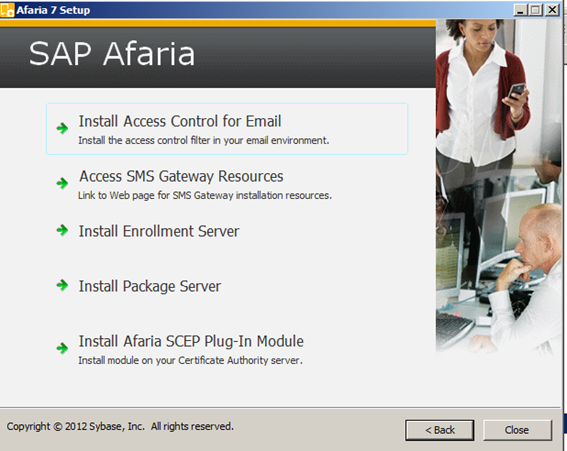
Task: Click green arrow beside Install Enrollment Server
Action: 62,230
